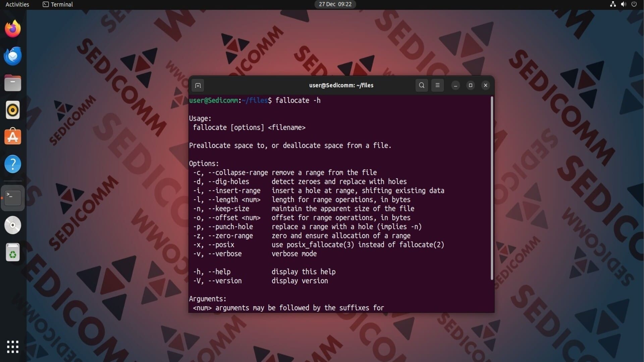Launch Firefox from the dock
644x362 pixels.
coord(13,29)
